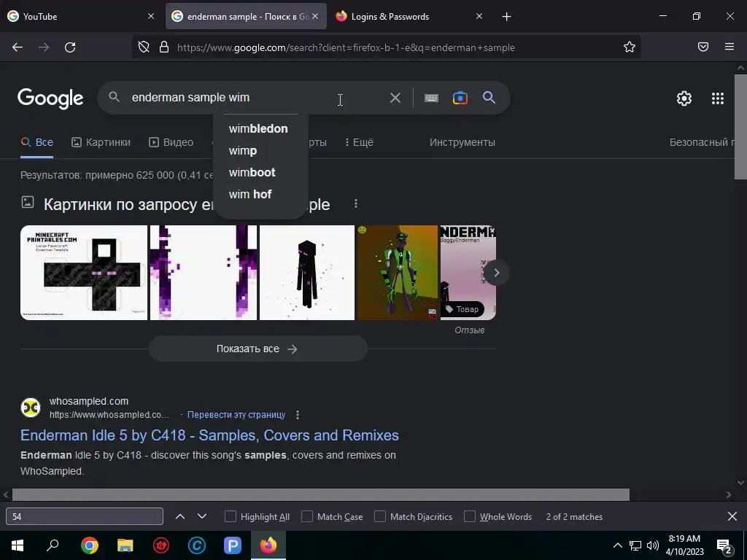
Task: Click Перевести эту страницу link
Action: pyautogui.click(x=236, y=415)
